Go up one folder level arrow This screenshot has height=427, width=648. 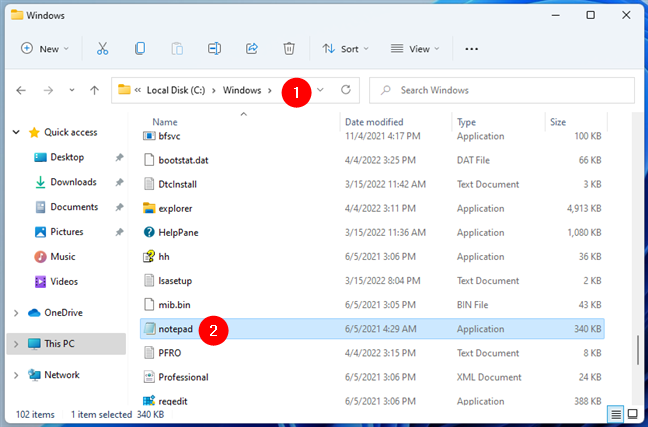point(95,90)
